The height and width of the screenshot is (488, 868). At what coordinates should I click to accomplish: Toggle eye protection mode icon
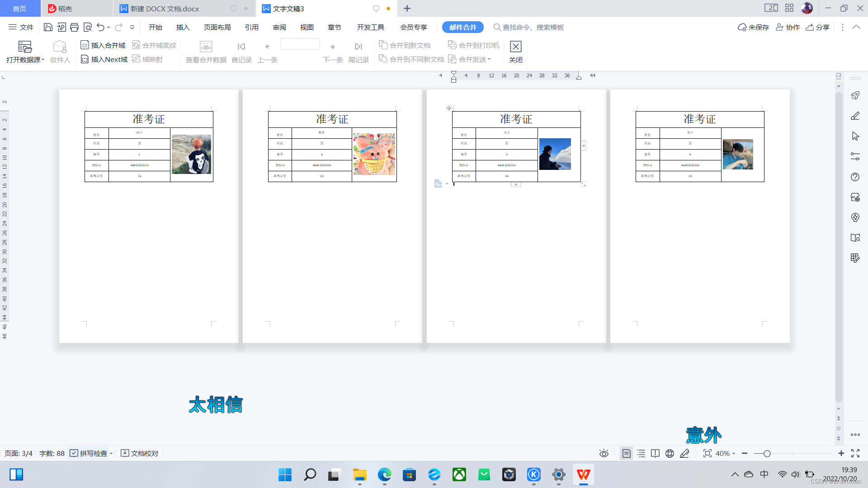point(604,453)
